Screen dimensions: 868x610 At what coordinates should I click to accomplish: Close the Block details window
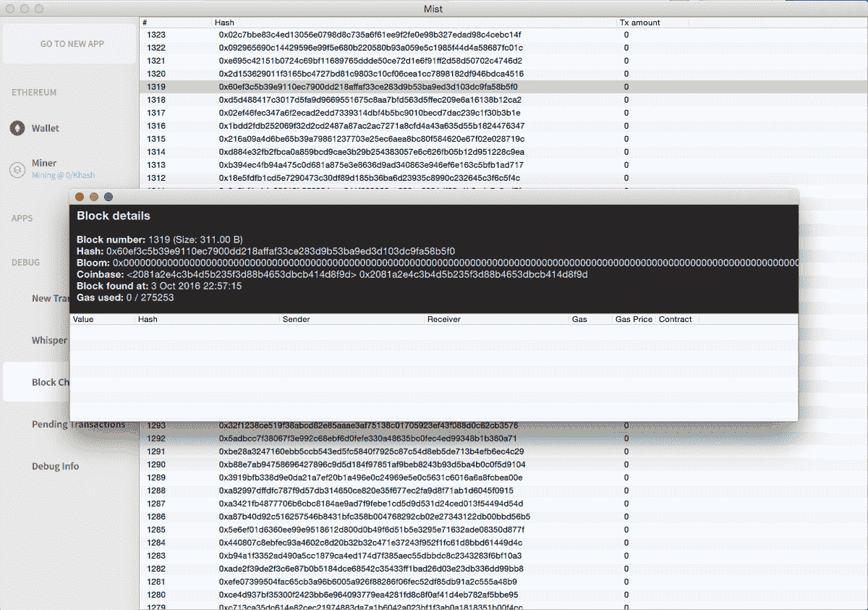click(x=80, y=197)
